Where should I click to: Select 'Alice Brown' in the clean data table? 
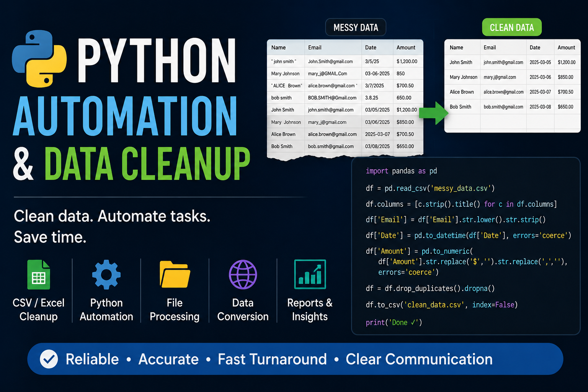click(x=462, y=92)
